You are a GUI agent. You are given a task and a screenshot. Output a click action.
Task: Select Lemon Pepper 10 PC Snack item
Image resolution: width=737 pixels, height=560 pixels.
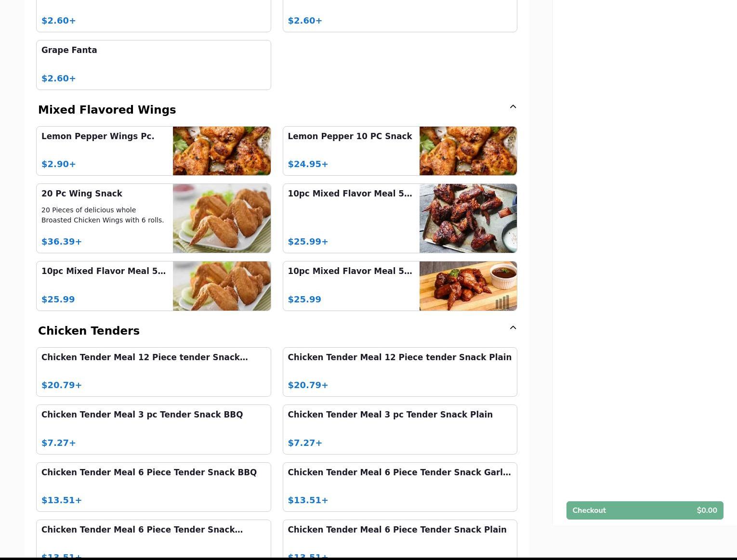(x=400, y=151)
